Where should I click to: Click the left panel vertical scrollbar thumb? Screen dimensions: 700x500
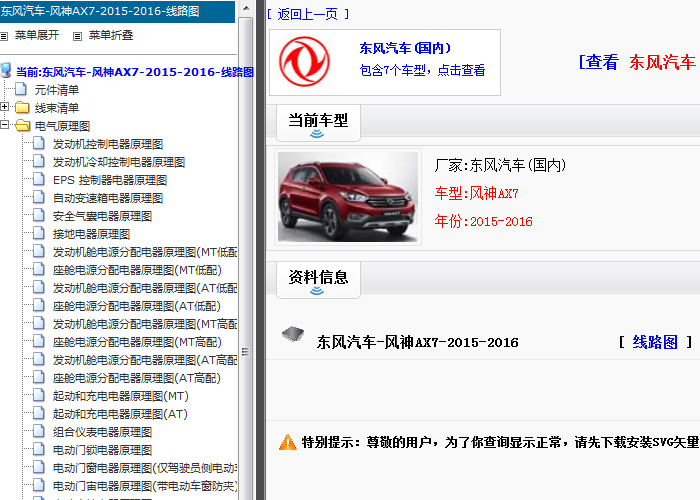pyautogui.click(x=246, y=352)
